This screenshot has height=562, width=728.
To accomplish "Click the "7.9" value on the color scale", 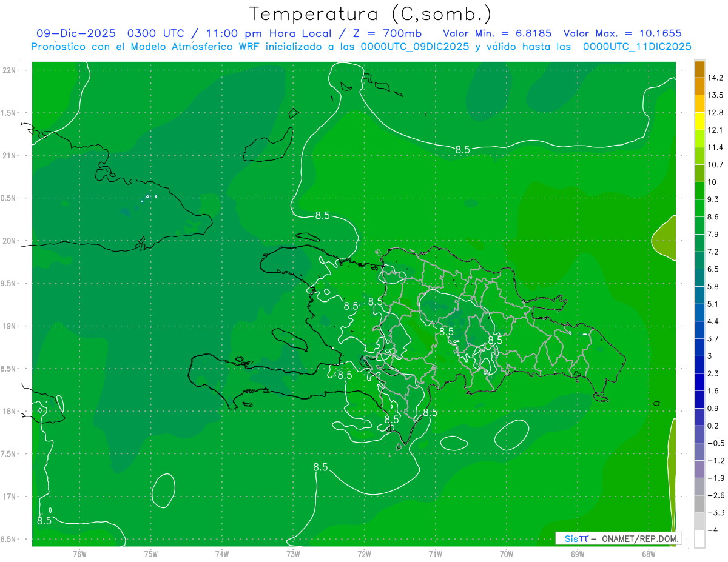I will pos(713,234).
